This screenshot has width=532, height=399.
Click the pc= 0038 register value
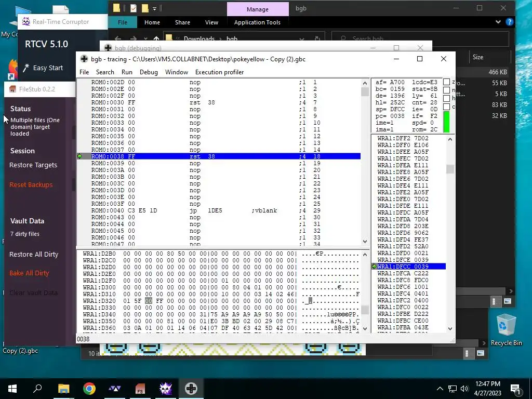(390, 116)
